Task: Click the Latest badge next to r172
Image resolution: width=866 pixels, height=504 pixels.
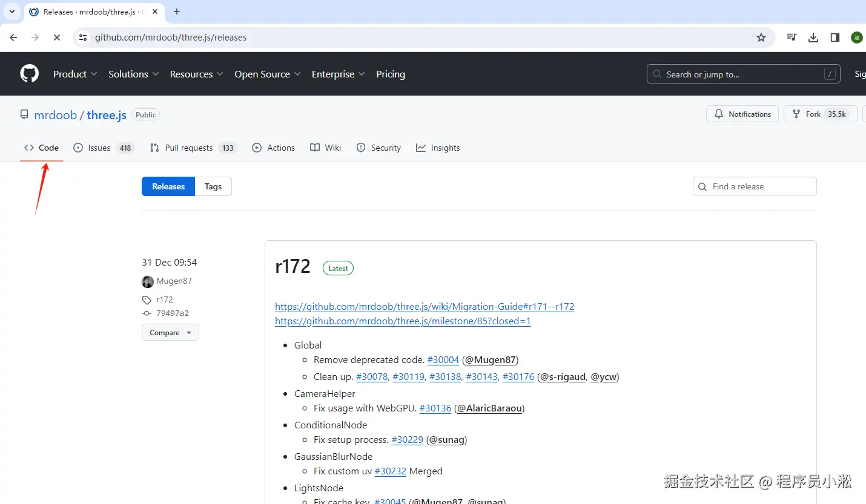Action: 338,268
